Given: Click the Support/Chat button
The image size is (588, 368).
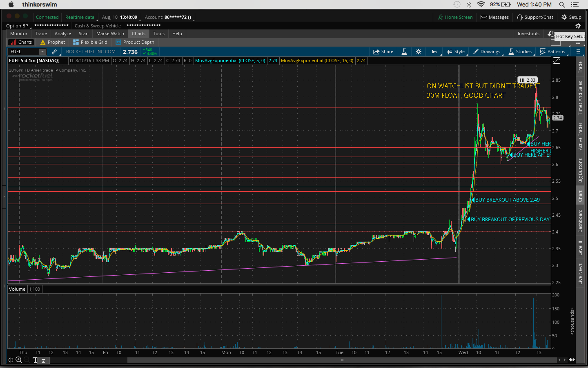Looking at the screenshot, I should pos(535,17).
